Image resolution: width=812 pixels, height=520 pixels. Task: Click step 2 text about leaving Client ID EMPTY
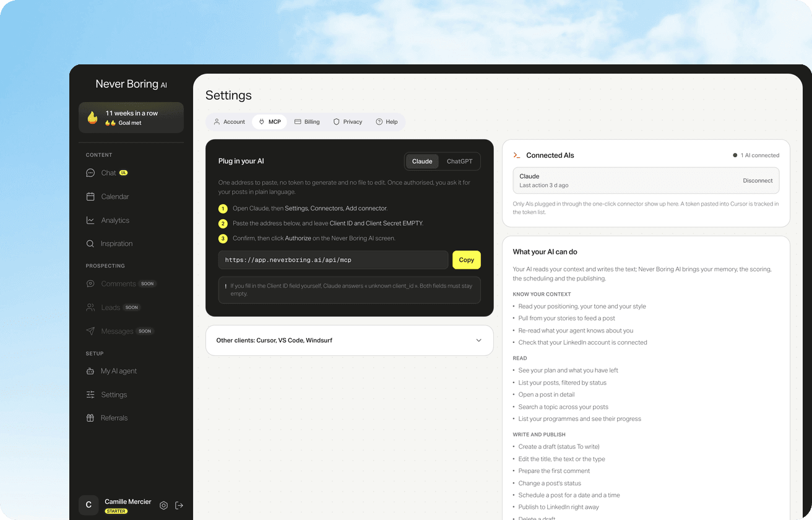tap(328, 223)
